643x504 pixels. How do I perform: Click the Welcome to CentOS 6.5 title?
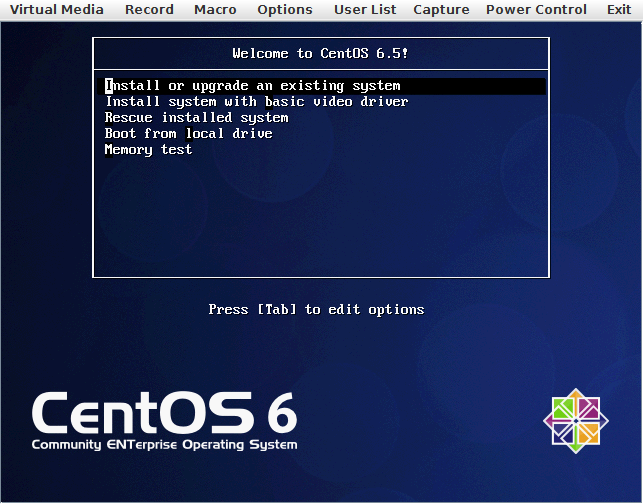320,54
